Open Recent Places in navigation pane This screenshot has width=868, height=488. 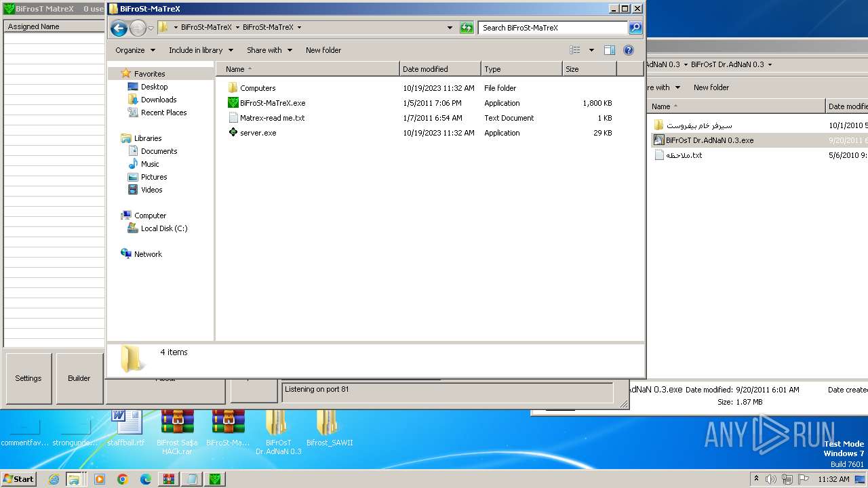pos(163,113)
